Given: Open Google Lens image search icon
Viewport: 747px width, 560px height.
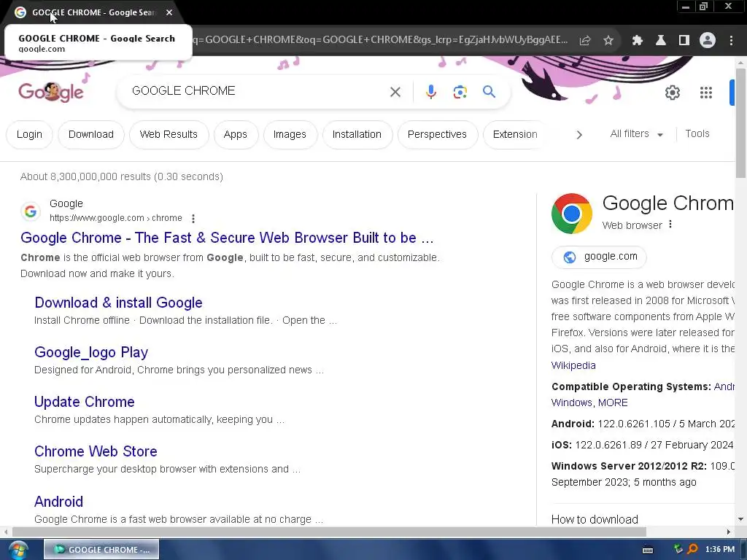Looking at the screenshot, I should coord(460,91).
